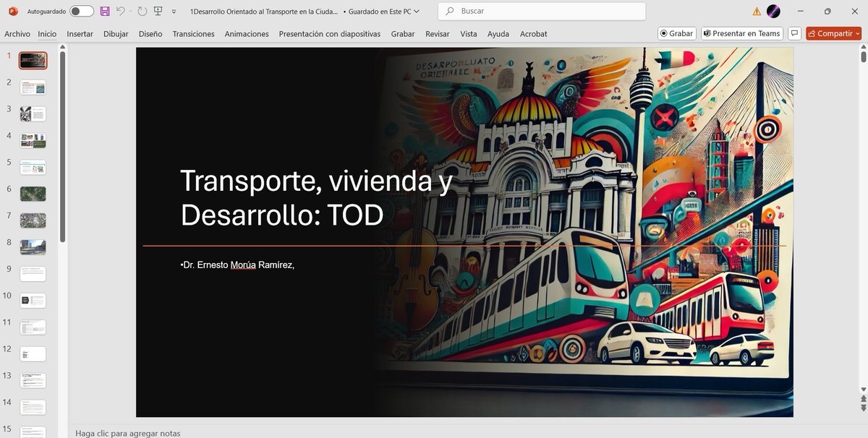Viewport: 868px width, 438px height.
Task: Switch to the Diseño ribbon tab
Action: (150, 33)
